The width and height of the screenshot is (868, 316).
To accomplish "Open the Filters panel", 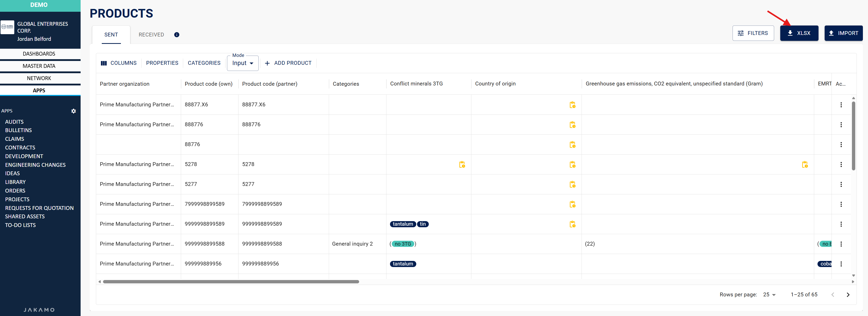I will [x=753, y=33].
